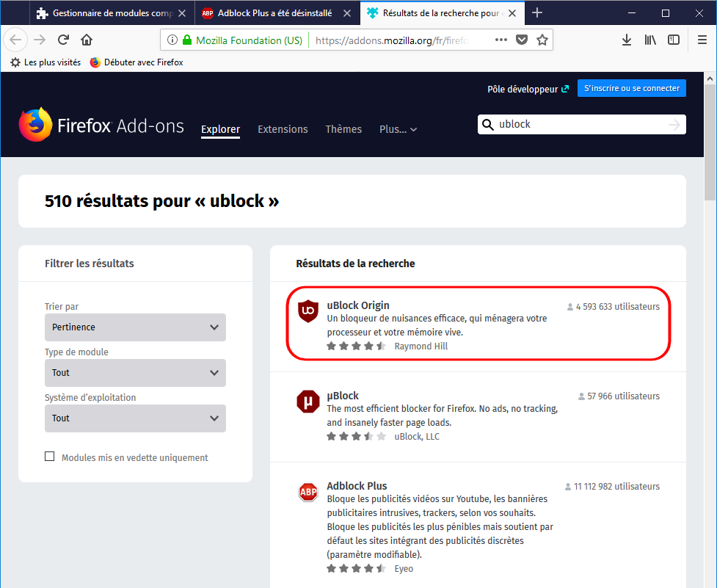Go to the Thèmes section
717x588 pixels.
(x=343, y=129)
